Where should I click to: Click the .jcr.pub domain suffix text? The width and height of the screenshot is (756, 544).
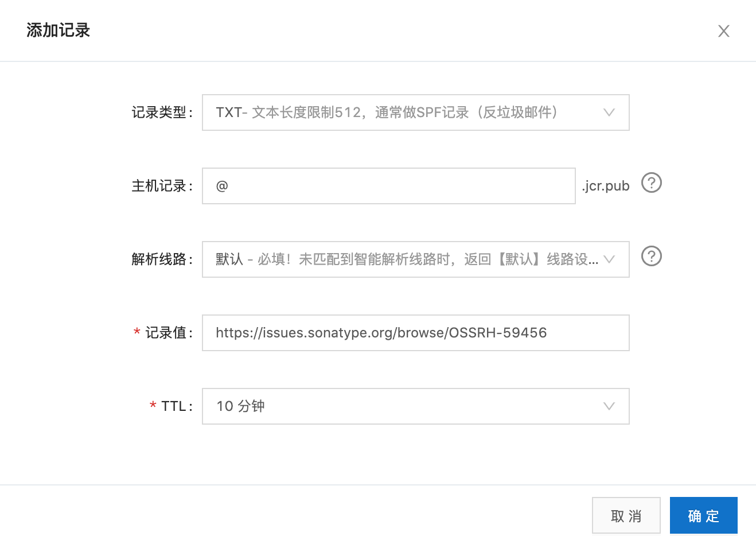tap(606, 186)
